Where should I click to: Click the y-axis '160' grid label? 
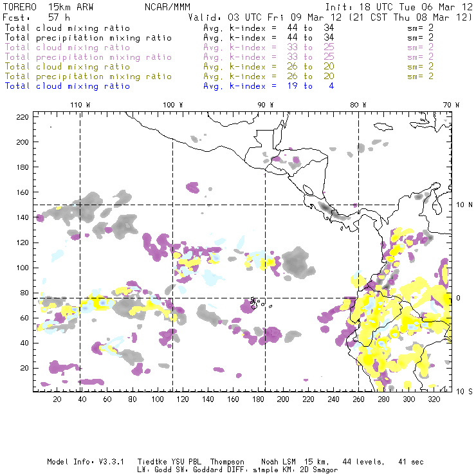23,192
